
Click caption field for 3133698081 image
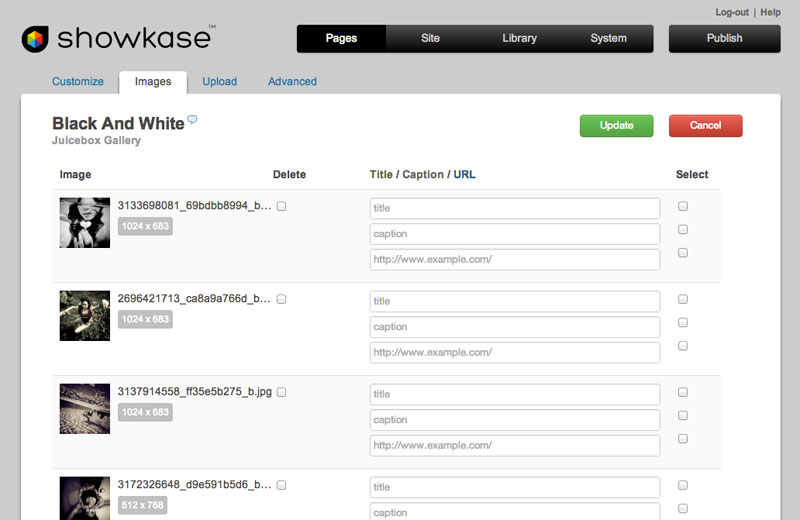tap(515, 234)
